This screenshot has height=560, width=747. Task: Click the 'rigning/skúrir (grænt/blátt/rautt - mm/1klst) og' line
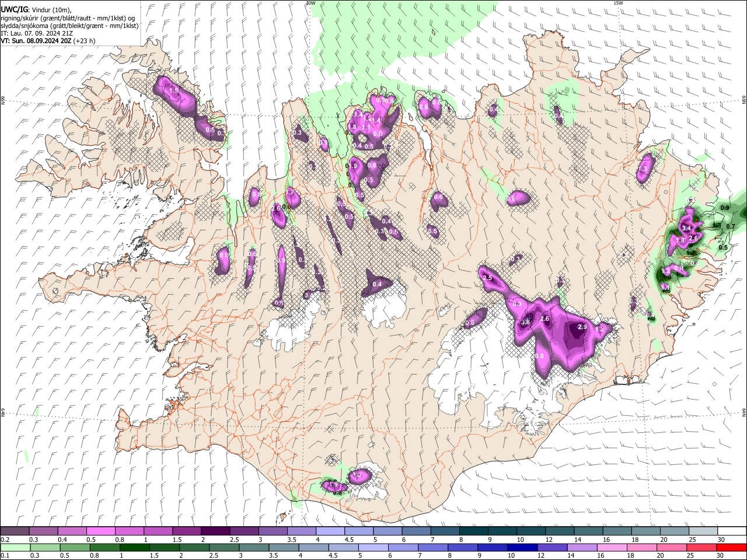tap(68, 17)
